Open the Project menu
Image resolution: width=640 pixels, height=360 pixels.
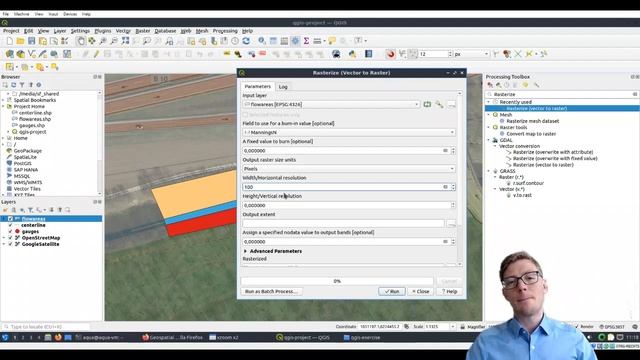tap(11, 31)
